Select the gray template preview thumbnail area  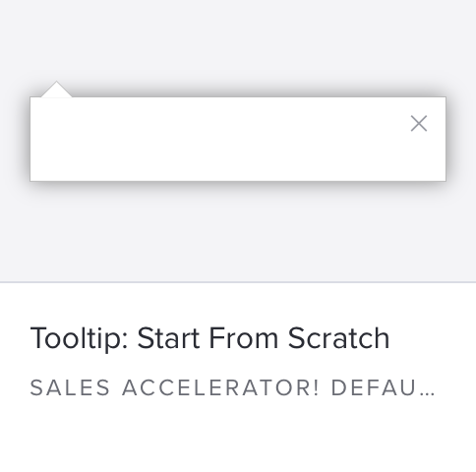[238, 141]
